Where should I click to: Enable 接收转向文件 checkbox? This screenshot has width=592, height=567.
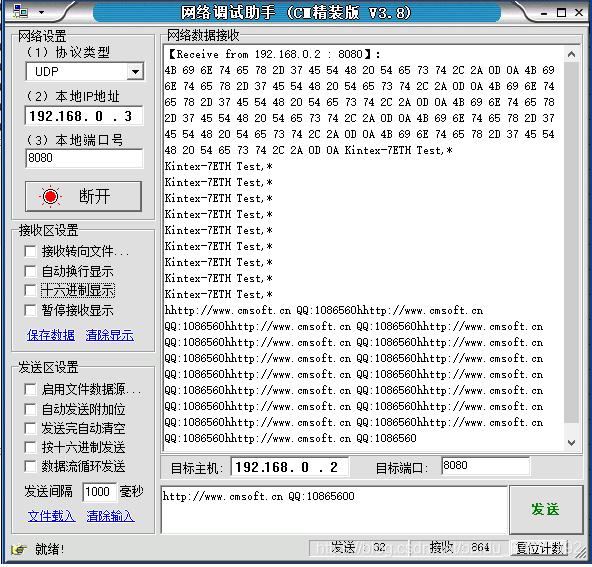[30, 251]
